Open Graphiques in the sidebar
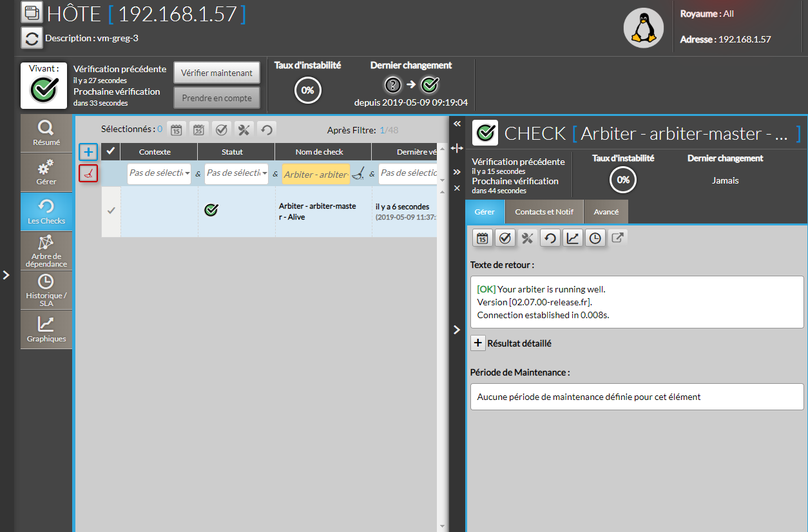 (x=46, y=329)
